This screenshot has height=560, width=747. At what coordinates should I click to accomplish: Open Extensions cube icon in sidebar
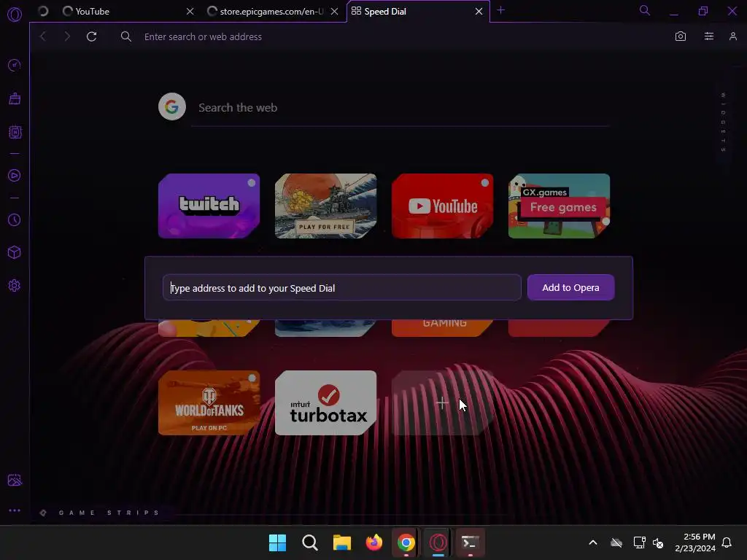click(15, 252)
